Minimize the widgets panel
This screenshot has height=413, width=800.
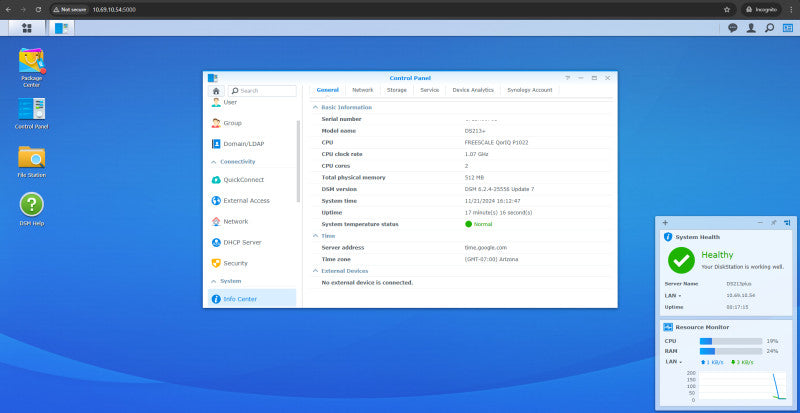pos(760,223)
